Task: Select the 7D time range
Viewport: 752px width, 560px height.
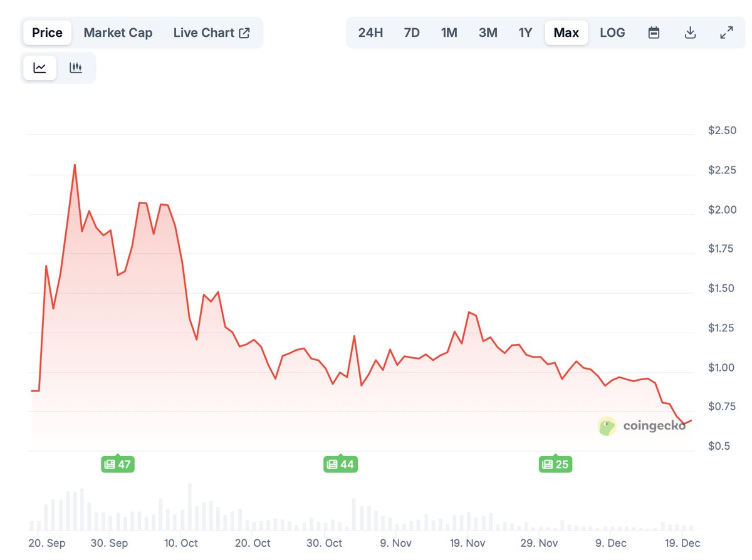Action: click(412, 33)
